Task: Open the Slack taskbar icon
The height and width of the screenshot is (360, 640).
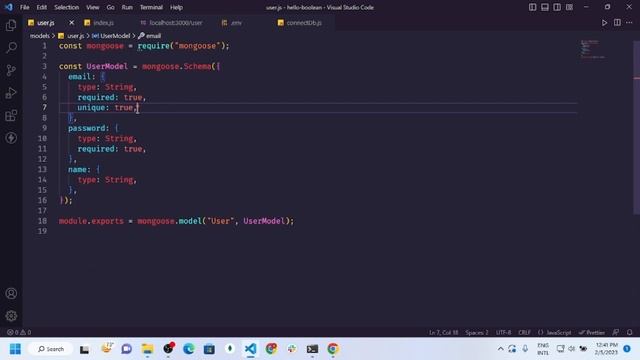Action: pos(291,349)
